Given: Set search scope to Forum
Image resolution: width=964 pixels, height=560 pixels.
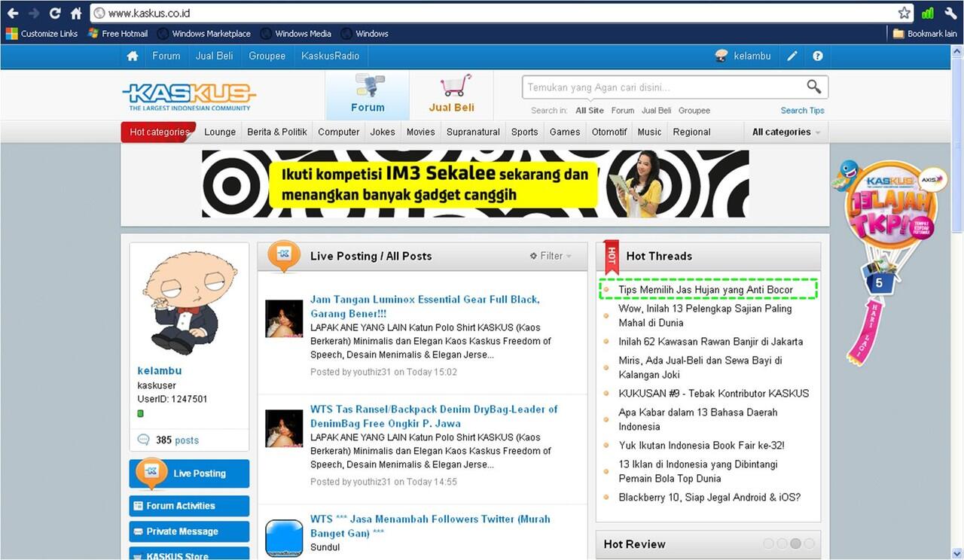Looking at the screenshot, I should [623, 111].
